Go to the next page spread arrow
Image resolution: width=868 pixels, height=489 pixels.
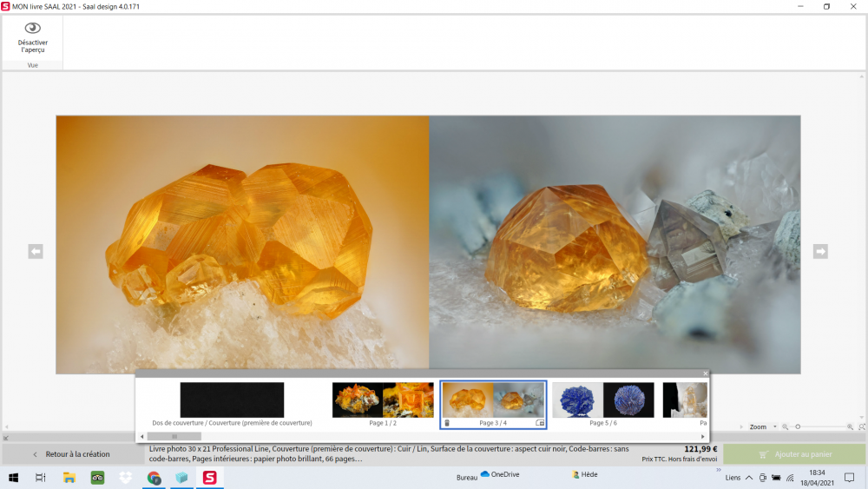click(820, 252)
